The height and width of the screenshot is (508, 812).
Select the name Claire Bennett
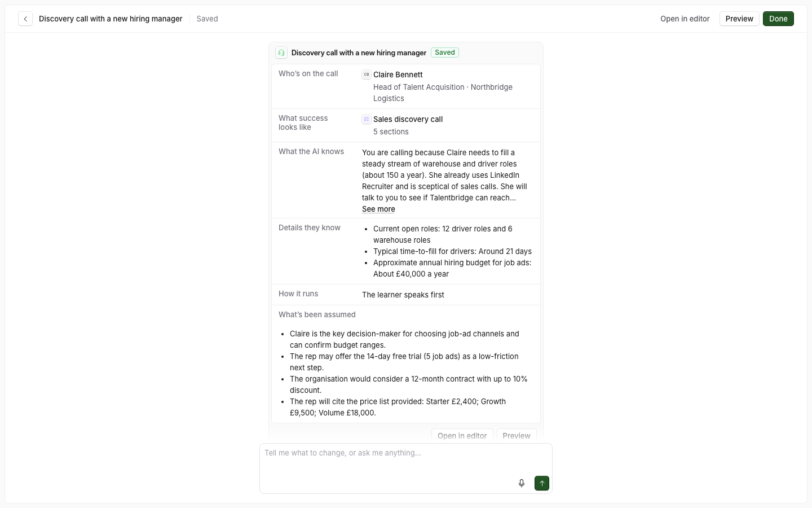point(398,75)
